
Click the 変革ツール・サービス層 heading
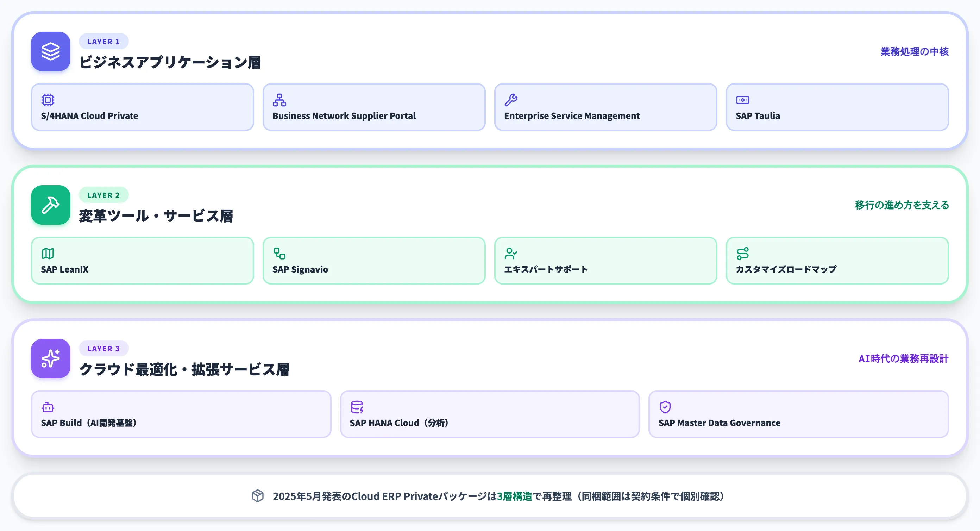(x=156, y=216)
